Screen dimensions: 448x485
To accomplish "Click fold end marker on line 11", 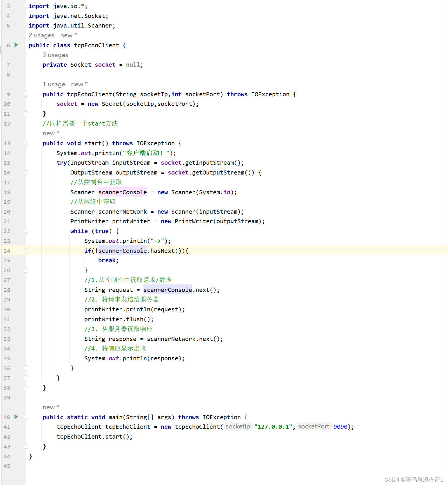I will tap(26, 114).
